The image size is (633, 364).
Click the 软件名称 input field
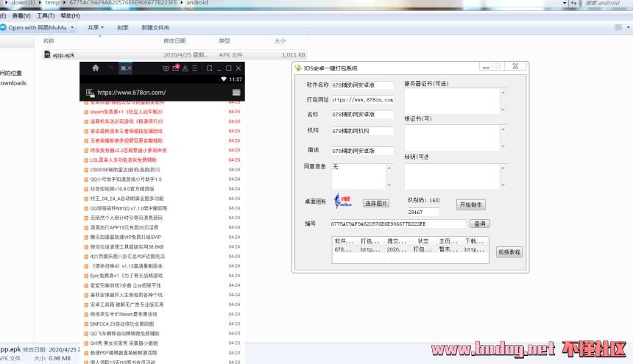[x=363, y=85]
